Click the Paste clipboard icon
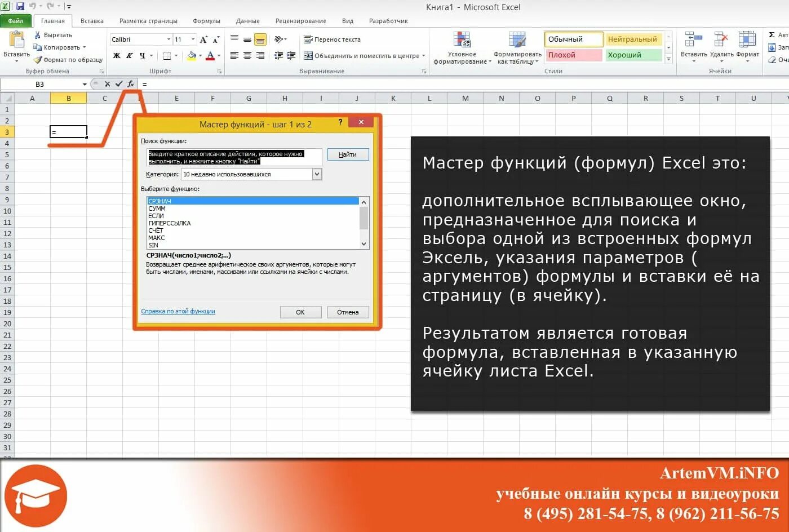Screen dimensions: 789x532 tap(17, 39)
